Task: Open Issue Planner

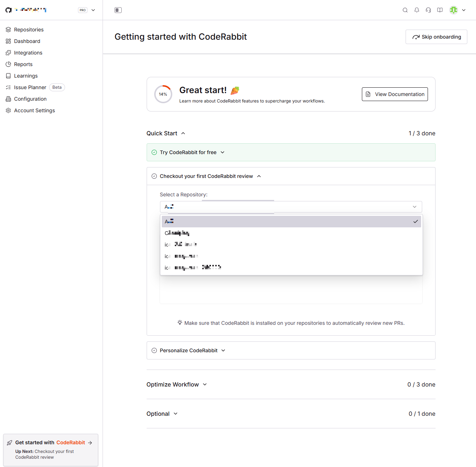Action: tap(30, 87)
